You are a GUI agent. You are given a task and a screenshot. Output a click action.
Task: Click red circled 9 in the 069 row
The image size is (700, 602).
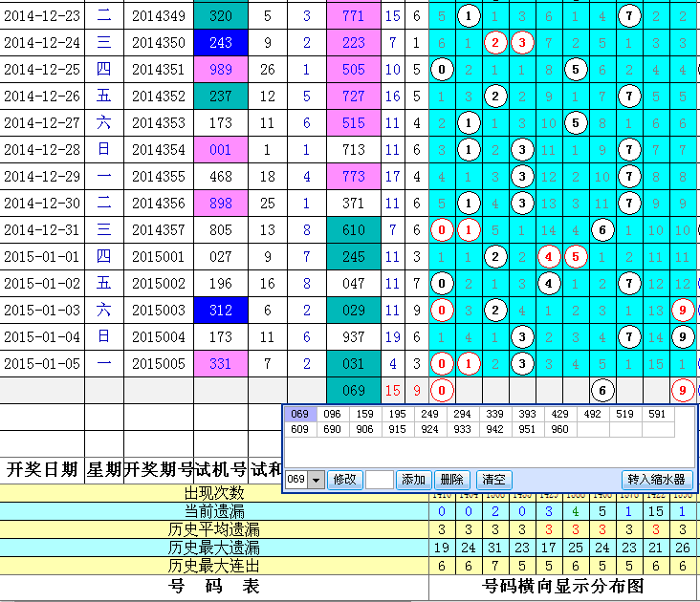pos(682,390)
